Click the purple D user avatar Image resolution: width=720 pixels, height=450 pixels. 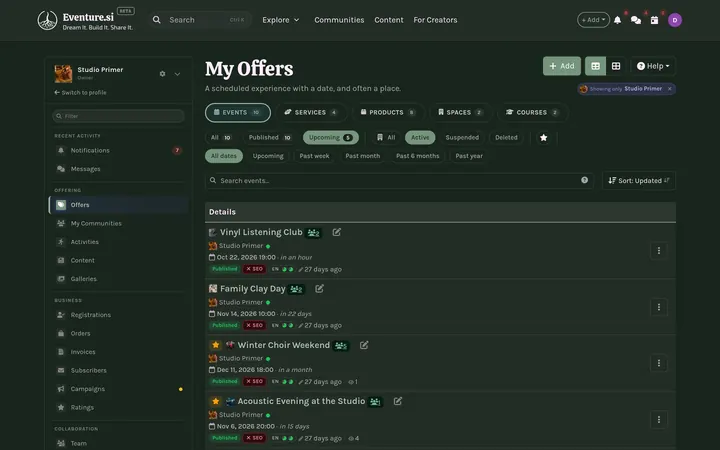point(675,20)
